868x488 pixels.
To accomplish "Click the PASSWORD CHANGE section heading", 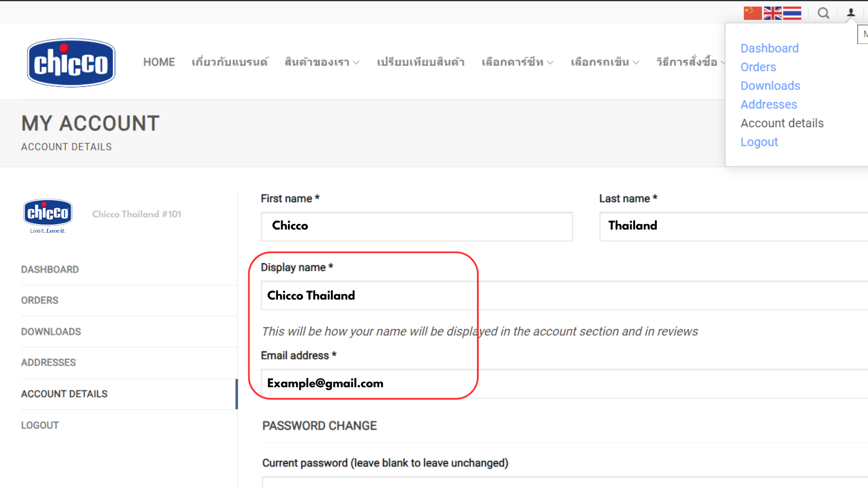I will click(319, 426).
